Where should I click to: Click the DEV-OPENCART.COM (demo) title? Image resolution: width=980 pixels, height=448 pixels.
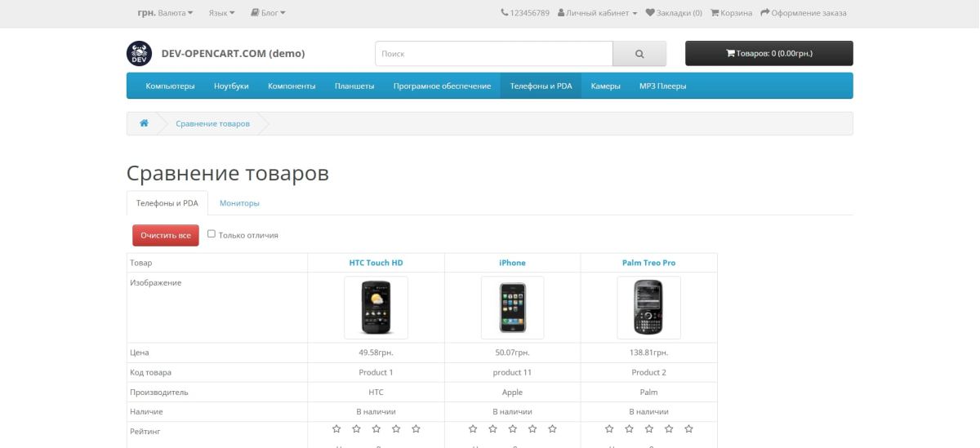(x=233, y=54)
